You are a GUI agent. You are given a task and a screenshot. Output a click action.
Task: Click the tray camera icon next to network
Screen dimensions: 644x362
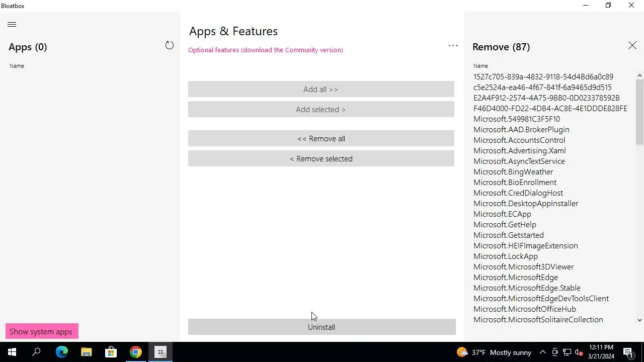click(555, 352)
